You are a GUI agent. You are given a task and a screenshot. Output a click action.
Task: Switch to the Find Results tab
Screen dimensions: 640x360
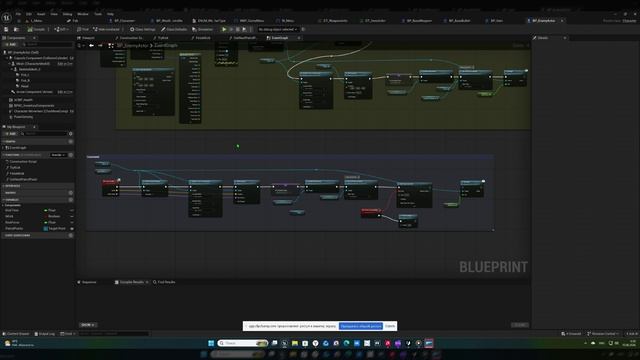coord(164,282)
